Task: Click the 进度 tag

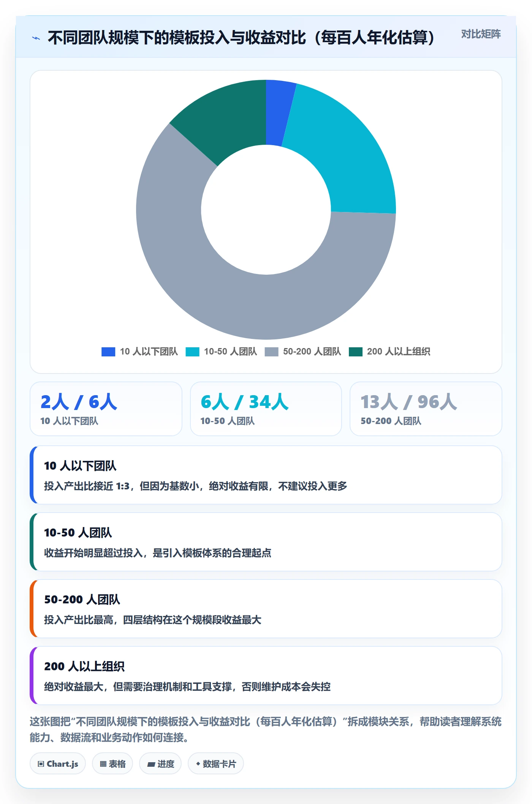Action: point(160,763)
